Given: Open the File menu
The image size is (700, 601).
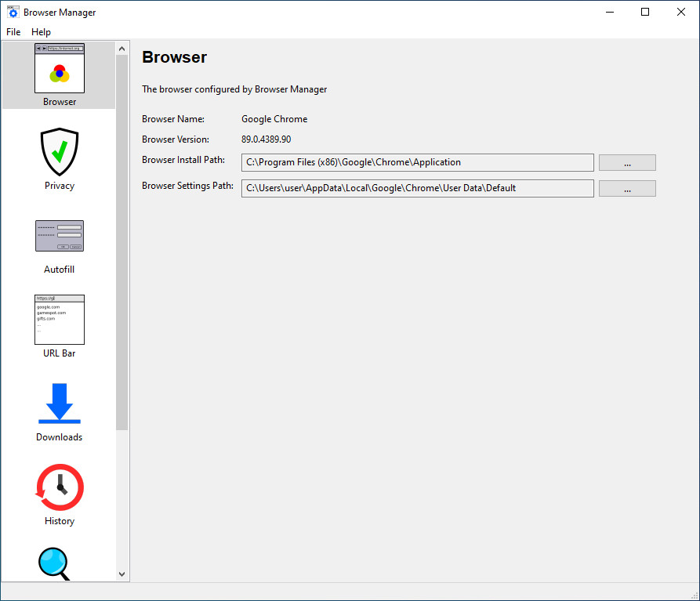Looking at the screenshot, I should click(13, 32).
